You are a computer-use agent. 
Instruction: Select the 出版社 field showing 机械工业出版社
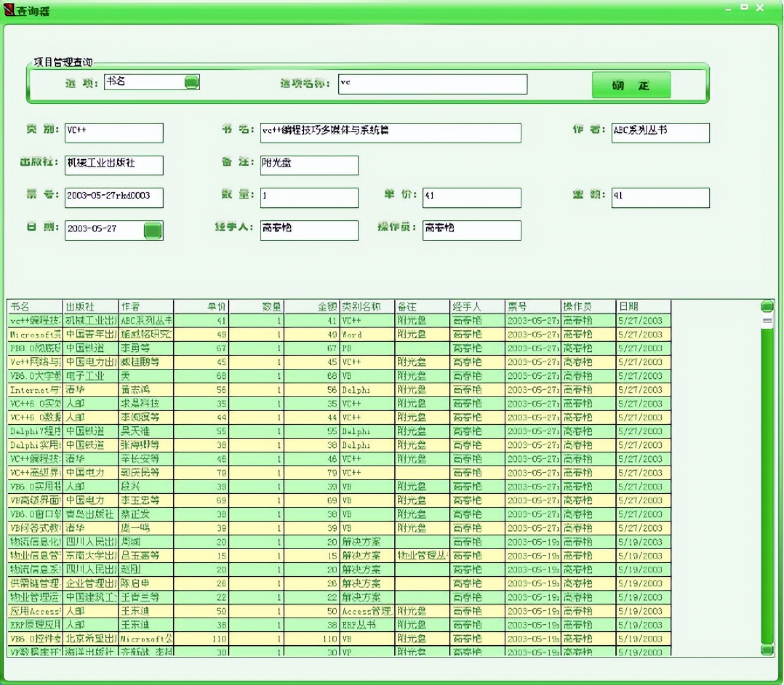point(114,165)
